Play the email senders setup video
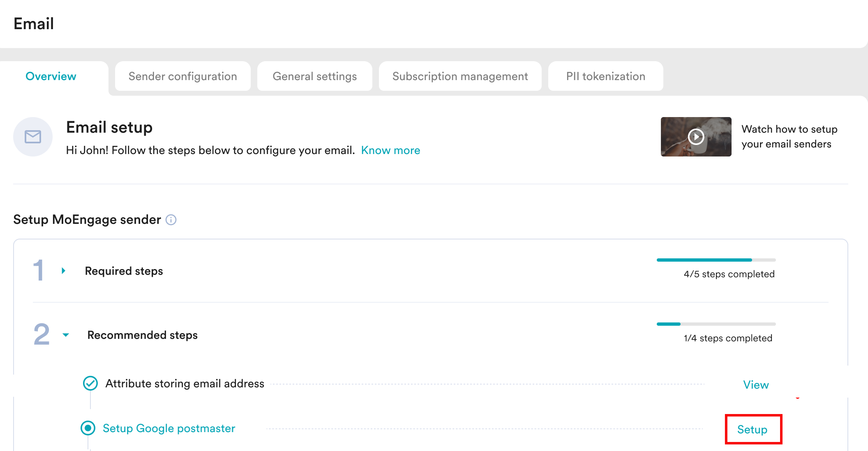The width and height of the screenshot is (868, 451). [x=696, y=137]
